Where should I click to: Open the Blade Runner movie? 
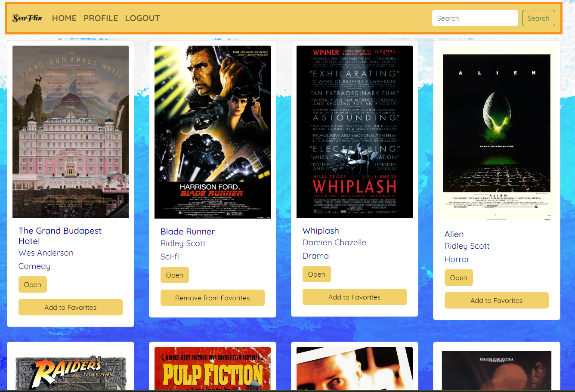pos(175,275)
